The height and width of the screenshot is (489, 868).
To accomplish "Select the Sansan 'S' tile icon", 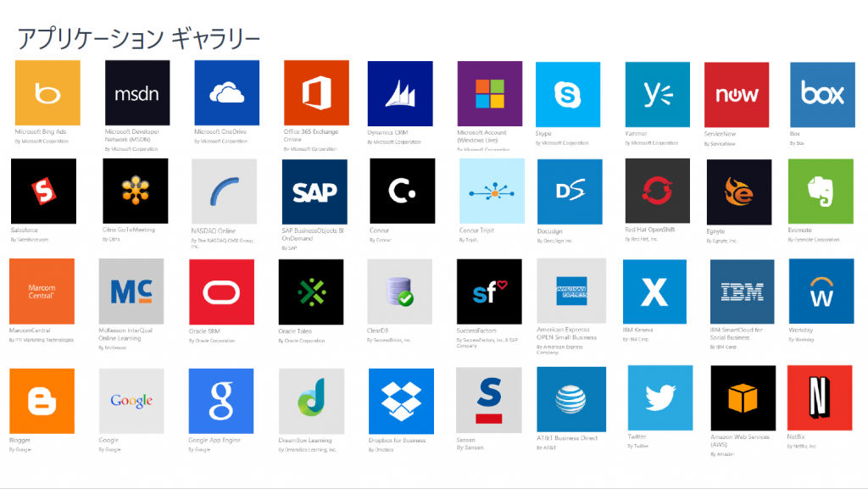I will (x=489, y=400).
